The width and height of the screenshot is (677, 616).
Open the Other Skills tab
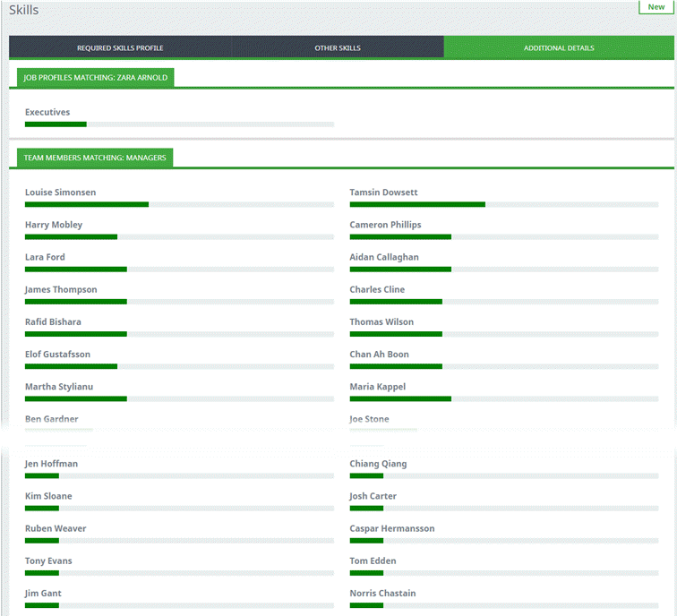(338, 47)
